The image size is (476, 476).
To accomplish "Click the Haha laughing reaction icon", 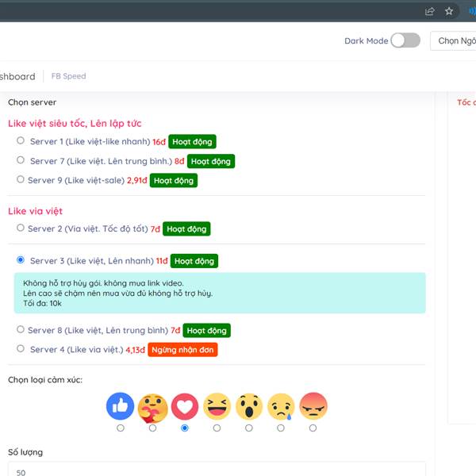I will point(217,406).
